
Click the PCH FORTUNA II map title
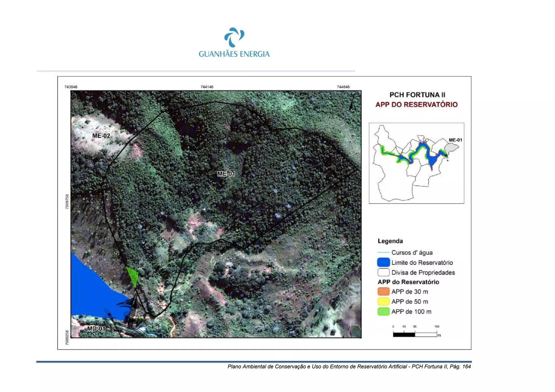tap(417, 95)
